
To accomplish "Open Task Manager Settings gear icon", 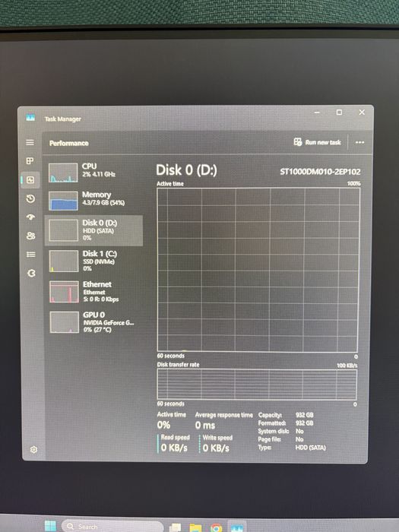I will click(x=33, y=450).
